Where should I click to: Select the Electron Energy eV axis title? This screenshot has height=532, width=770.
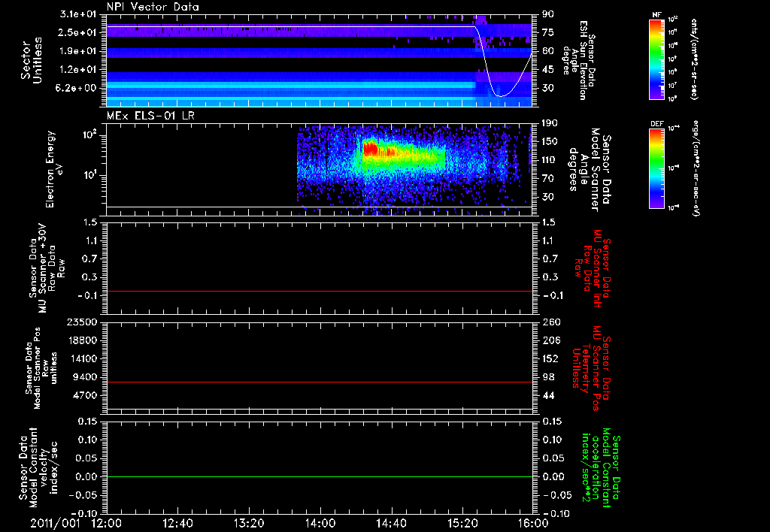[54, 169]
